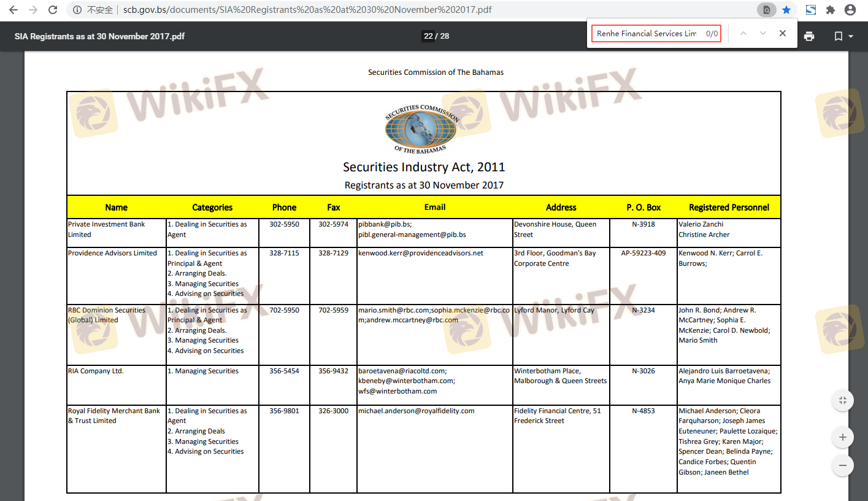Click the bookmark star icon
Image resolution: width=868 pixels, height=501 pixels.
786,10
